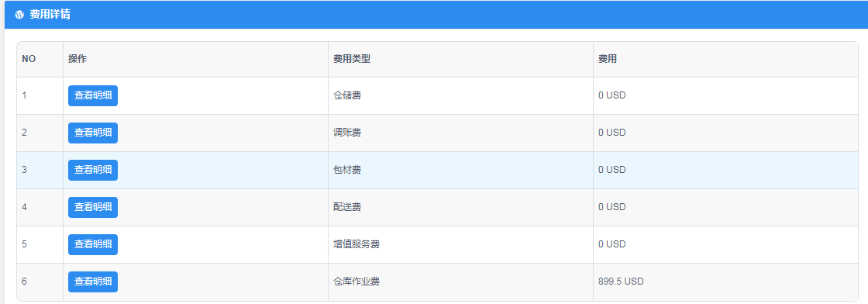Click row number 4 in the NO column
The height and width of the screenshot is (304, 868).
click(x=24, y=207)
